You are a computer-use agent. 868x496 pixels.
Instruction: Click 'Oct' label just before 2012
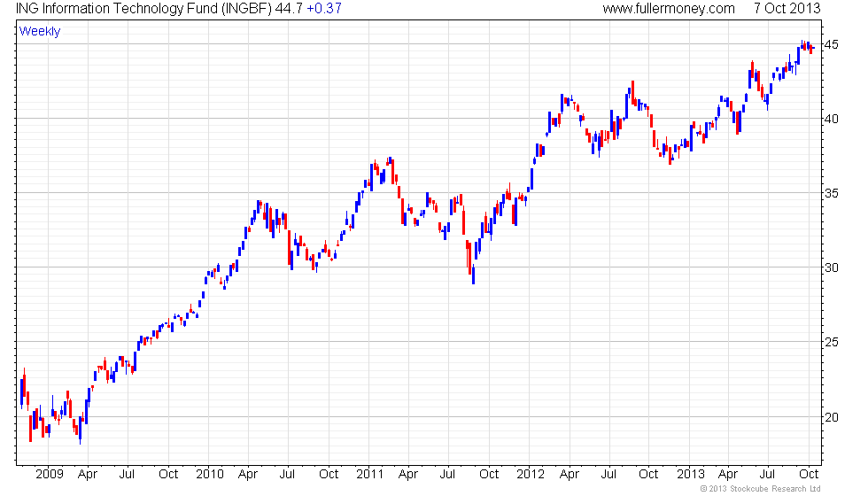(489, 475)
